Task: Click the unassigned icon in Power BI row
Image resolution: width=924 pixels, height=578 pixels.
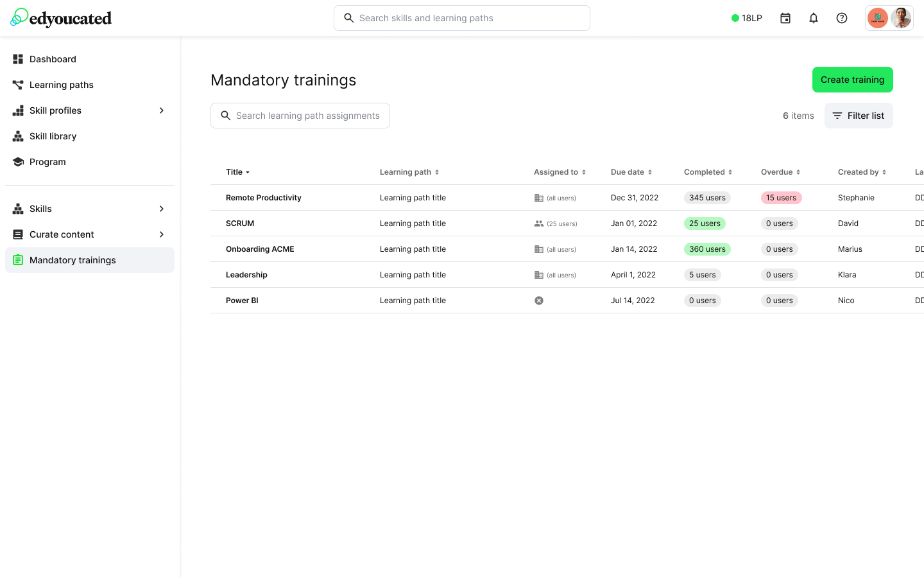Action: tap(539, 301)
